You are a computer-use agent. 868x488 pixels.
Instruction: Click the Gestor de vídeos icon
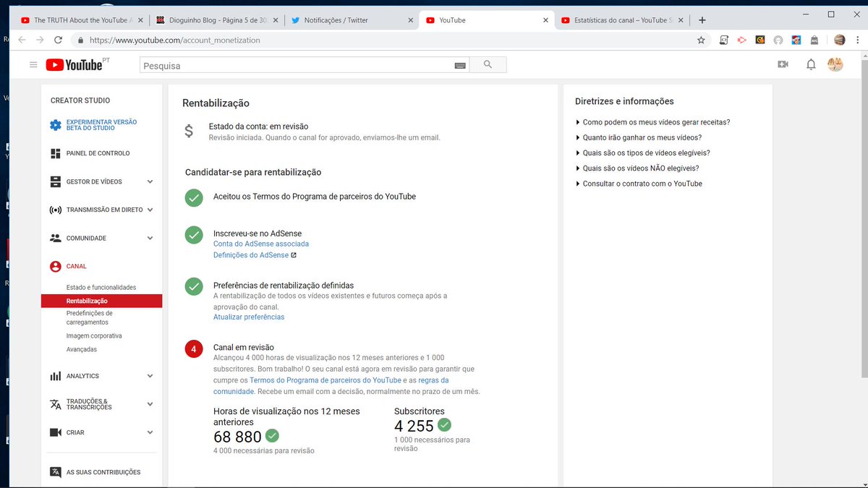tap(56, 181)
